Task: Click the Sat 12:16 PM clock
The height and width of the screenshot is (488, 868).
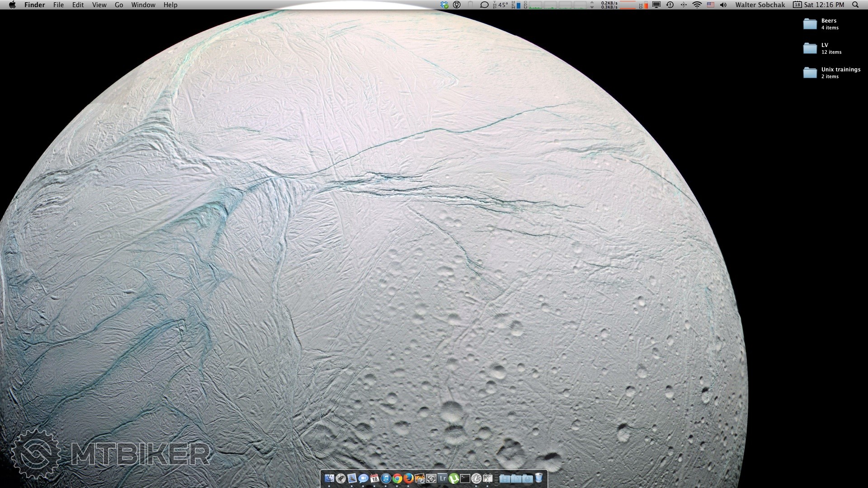Action: click(x=823, y=5)
